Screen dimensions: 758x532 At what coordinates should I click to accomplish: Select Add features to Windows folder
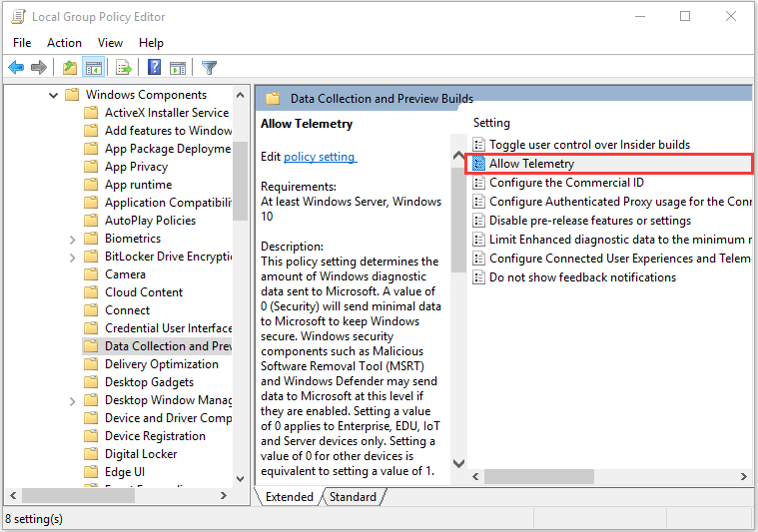coord(168,131)
